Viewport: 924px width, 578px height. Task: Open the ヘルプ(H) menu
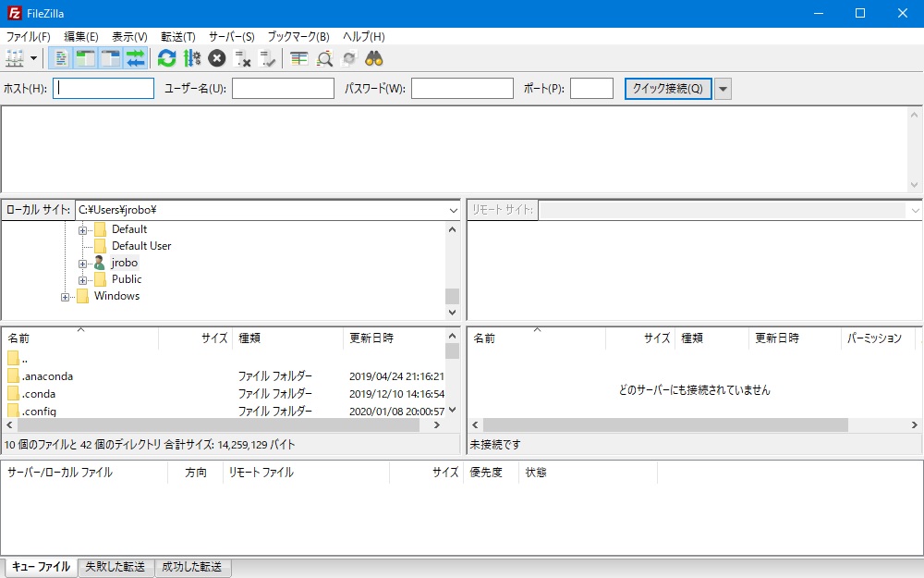363,37
